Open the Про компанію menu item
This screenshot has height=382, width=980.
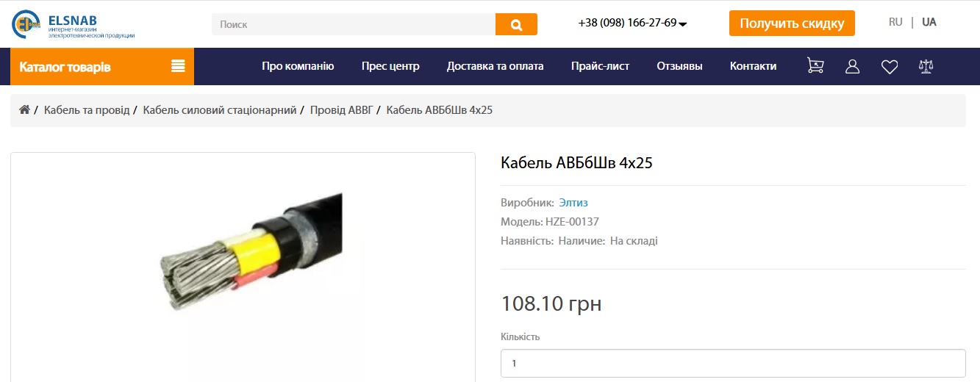point(298,66)
